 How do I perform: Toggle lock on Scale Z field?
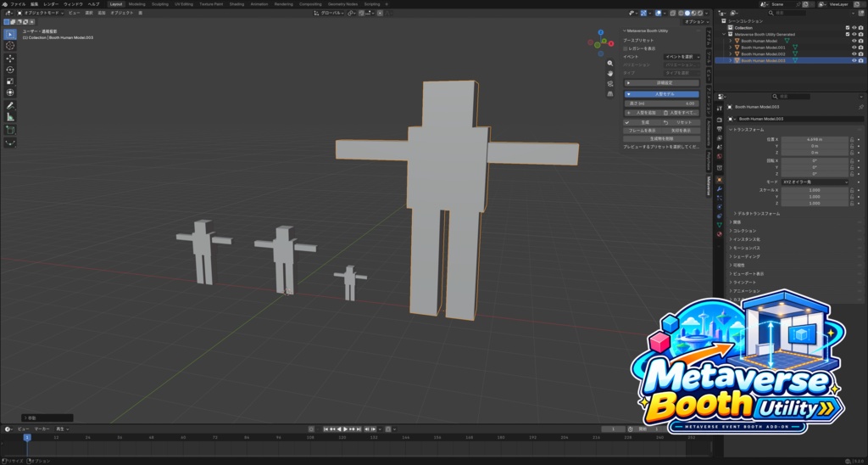point(852,204)
